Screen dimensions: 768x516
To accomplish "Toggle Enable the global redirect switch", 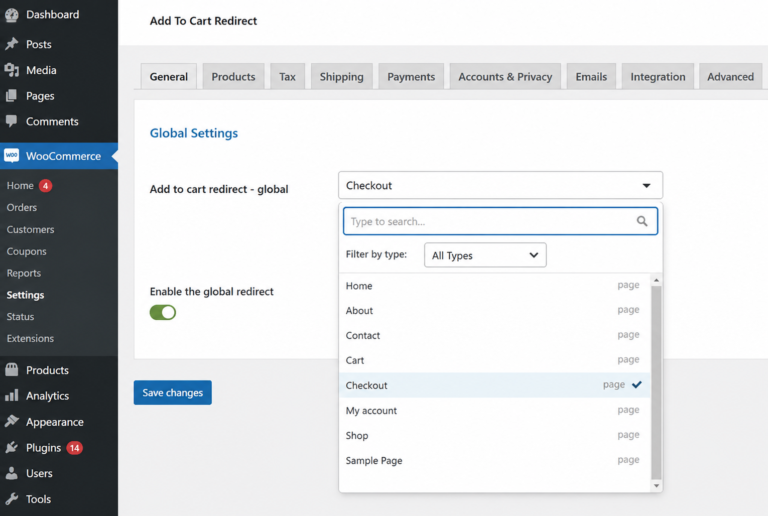I will (163, 312).
